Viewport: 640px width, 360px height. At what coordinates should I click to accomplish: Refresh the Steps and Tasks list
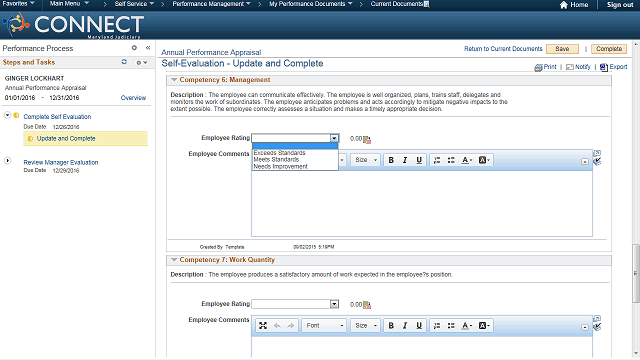point(124,62)
